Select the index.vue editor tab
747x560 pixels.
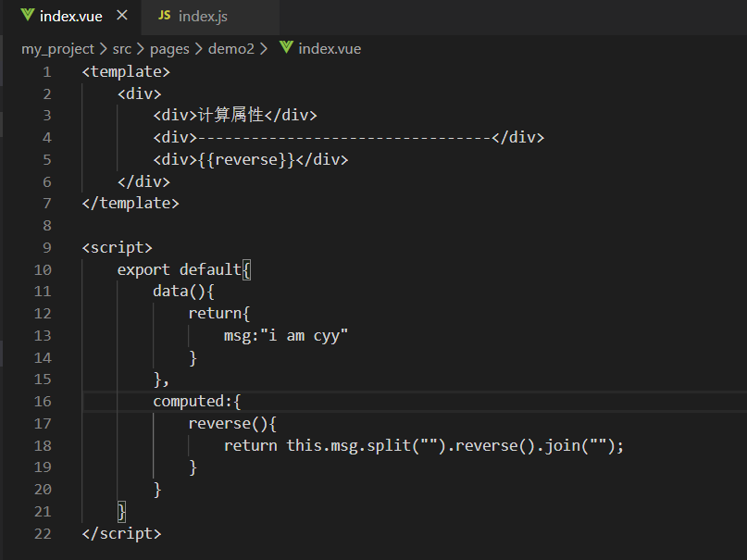(70, 17)
